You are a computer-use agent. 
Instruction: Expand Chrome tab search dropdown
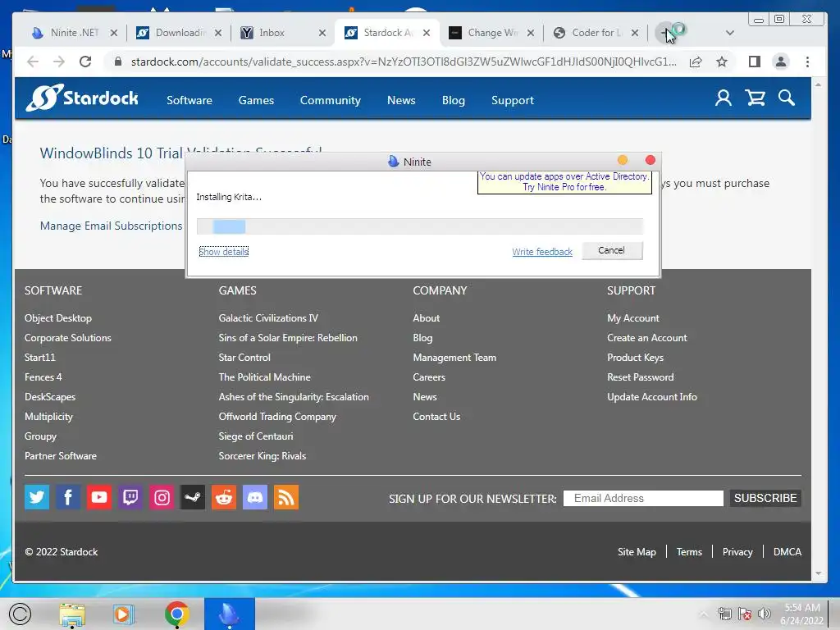pos(729,33)
